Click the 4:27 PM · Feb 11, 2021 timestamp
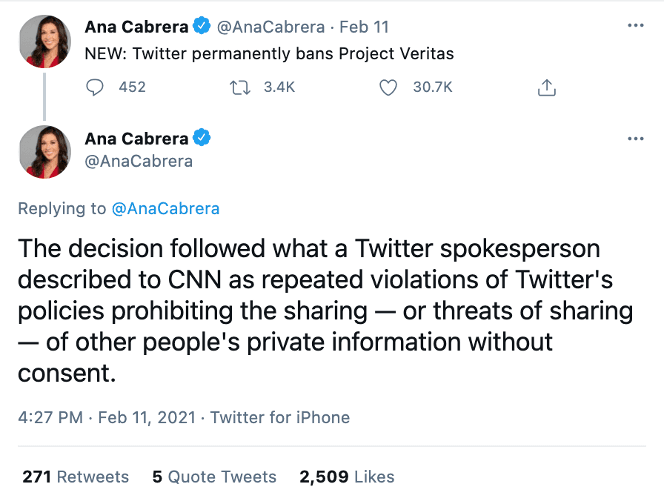The height and width of the screenshot is (504, 664). (106, 417)
